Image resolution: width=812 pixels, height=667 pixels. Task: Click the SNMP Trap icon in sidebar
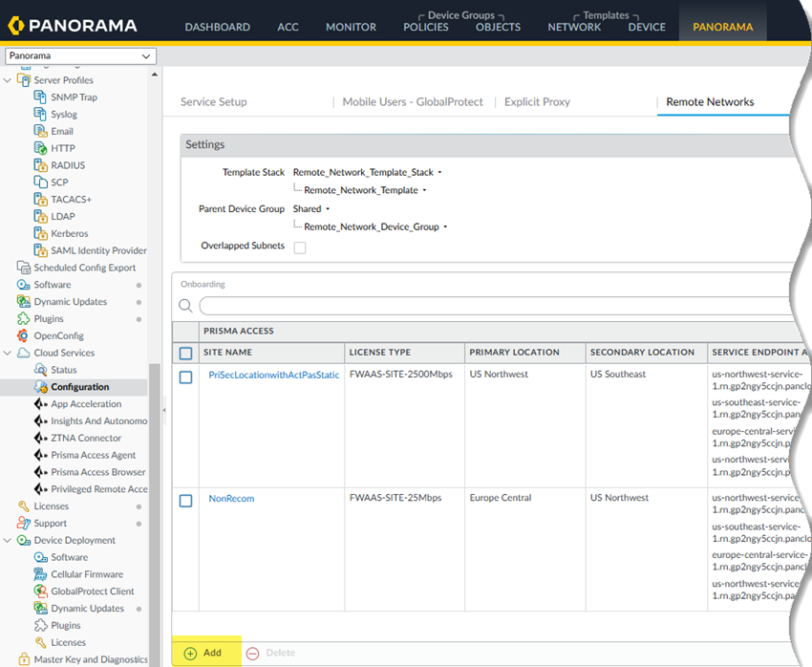coord(41,97)
